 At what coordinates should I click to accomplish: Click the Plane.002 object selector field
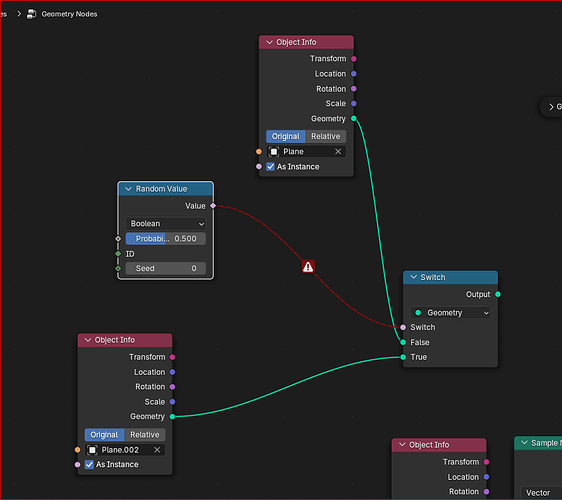pos(125,450)
